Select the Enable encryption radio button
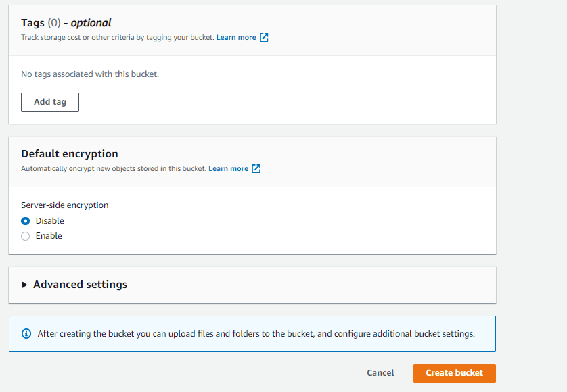Viewport: 567px width, 392px height. click(x=25, y=236)
